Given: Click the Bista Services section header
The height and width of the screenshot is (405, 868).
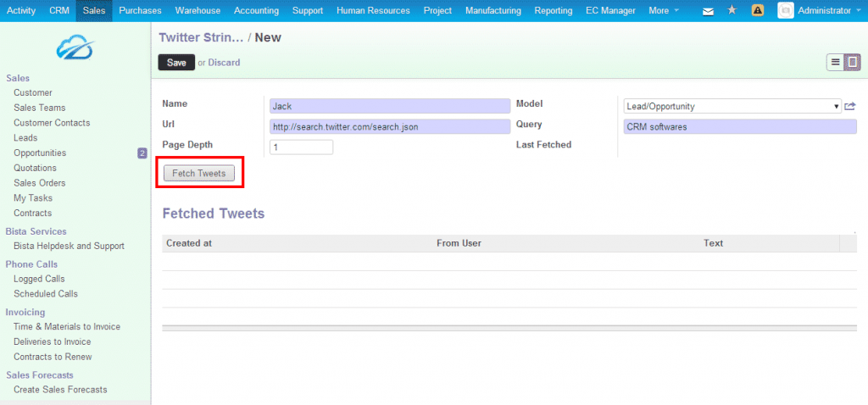Looking at the screenshot, I should coord(36,231).
